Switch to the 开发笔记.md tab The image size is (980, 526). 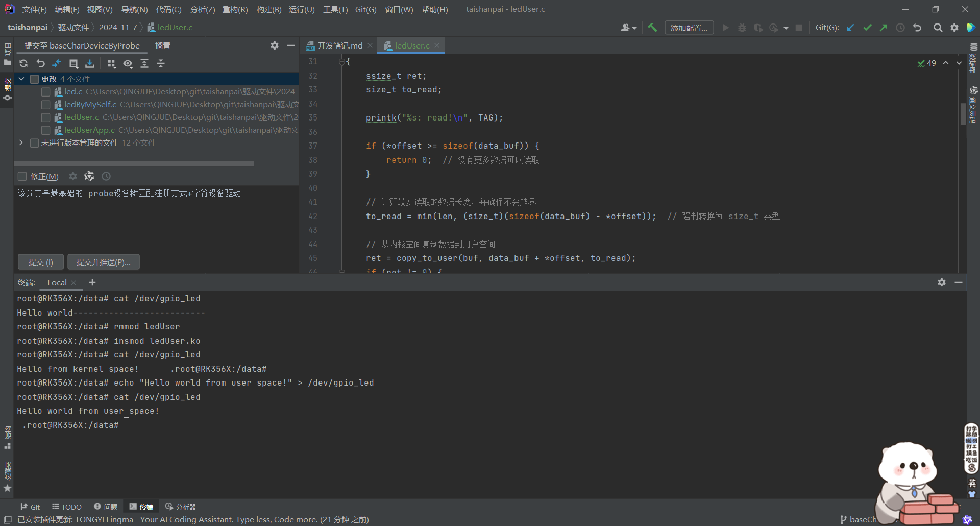tap(339, 45)
